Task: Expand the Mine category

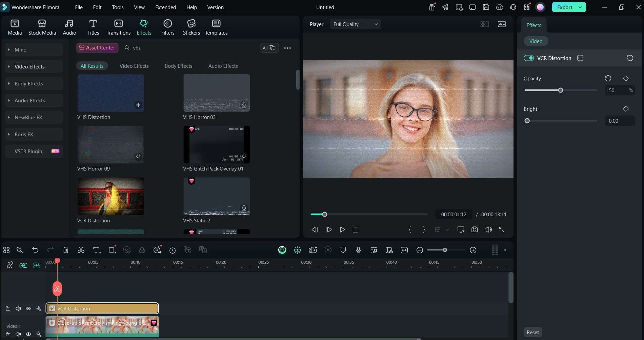Action: point(34,49)
